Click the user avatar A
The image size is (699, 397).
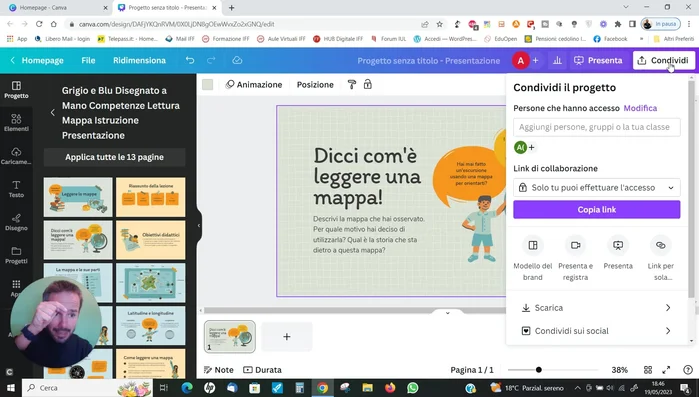click(520, 60)
